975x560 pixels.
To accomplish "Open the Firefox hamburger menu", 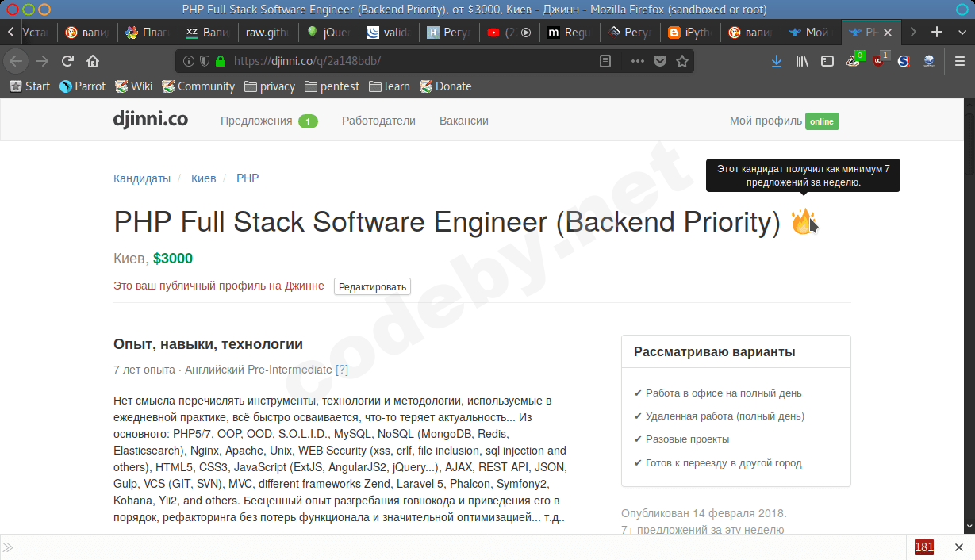I will coord(960,61).
